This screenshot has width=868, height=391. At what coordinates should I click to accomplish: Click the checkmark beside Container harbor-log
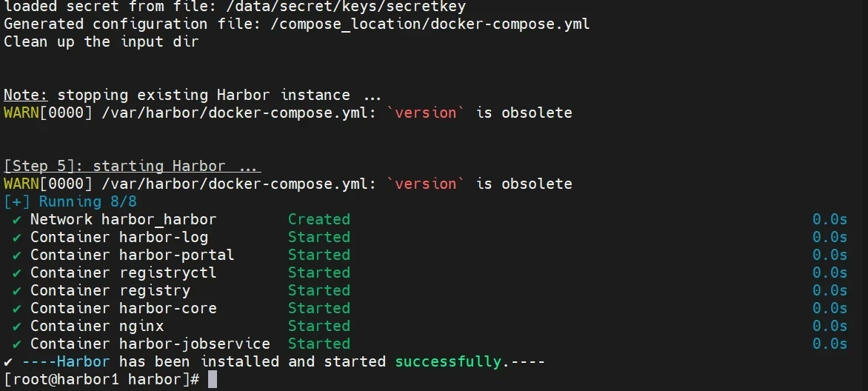pos(16,237)
